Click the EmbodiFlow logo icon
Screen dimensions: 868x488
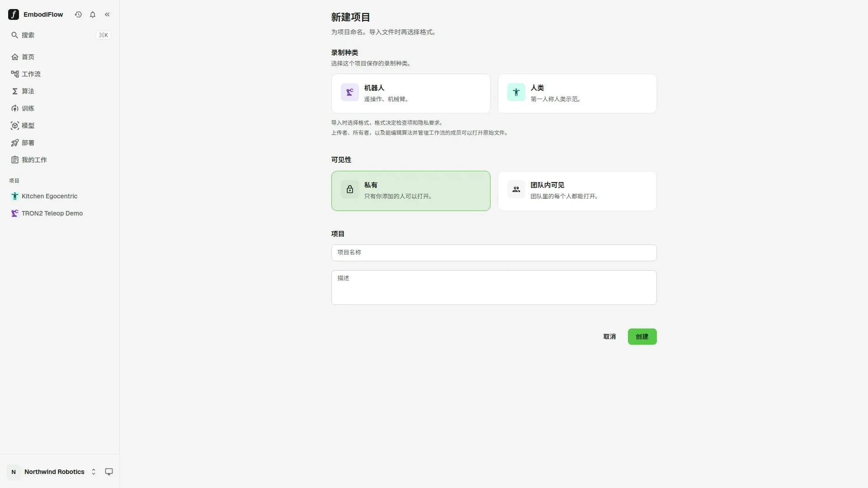(x=14, y=14)
